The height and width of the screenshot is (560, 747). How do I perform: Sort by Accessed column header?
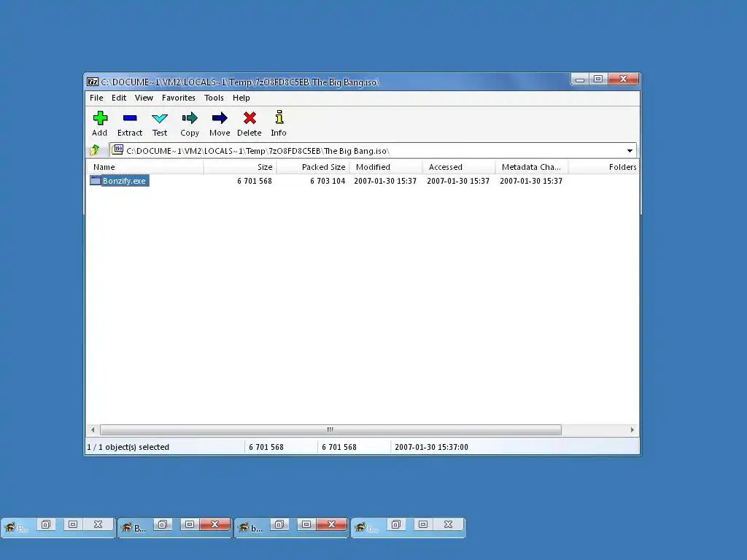pos(459,167)
